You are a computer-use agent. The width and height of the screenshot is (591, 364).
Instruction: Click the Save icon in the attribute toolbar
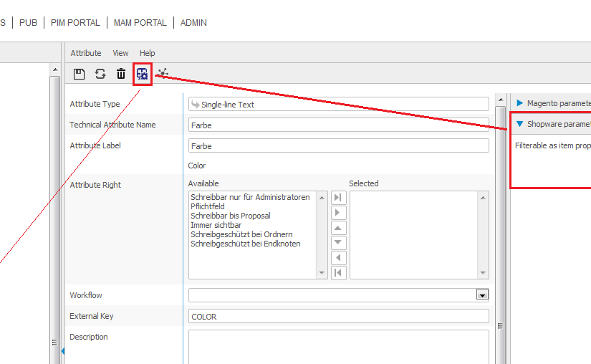(x=80, y=74)
